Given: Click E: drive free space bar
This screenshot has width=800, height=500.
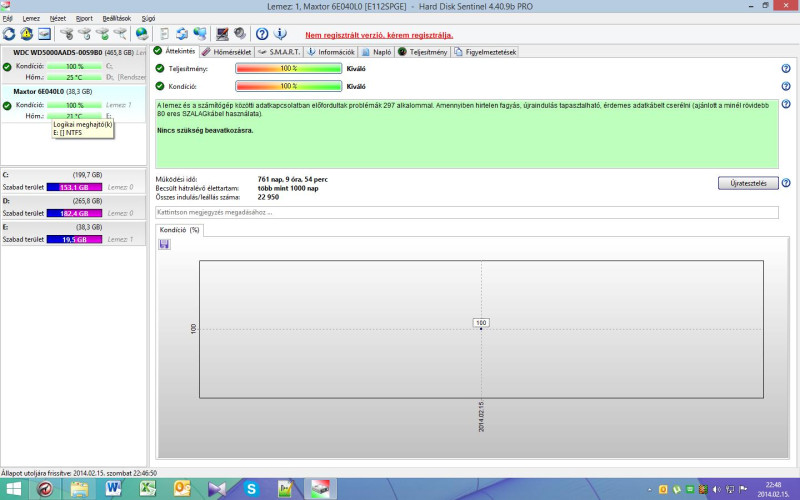Looking at the screenshot, I should tap(74, 239).
